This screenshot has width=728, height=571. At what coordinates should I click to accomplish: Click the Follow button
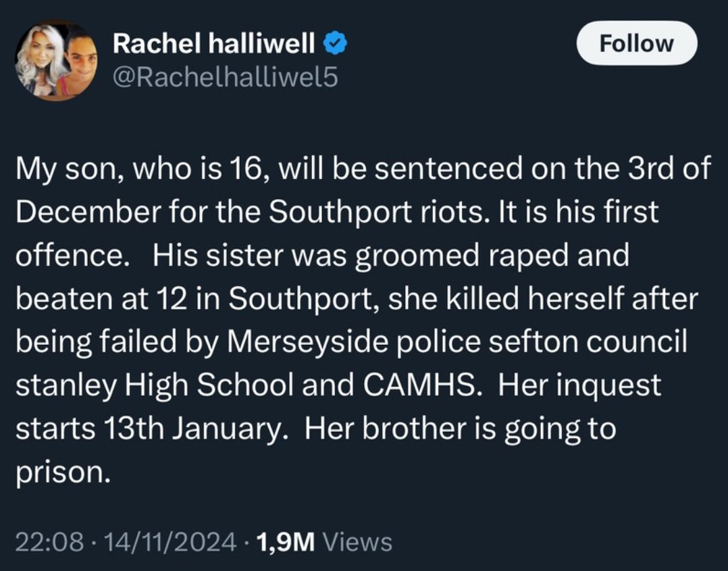tap(637, 43)
